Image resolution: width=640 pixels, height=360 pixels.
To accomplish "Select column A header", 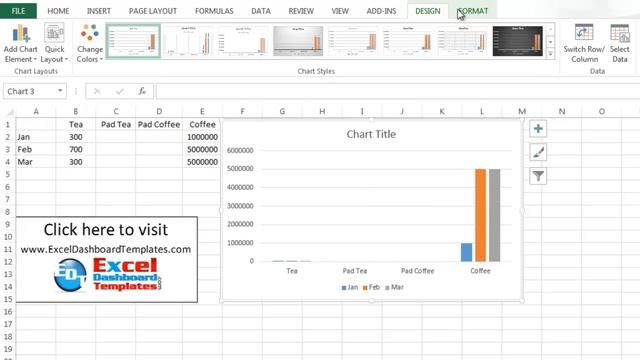I will [36, 111].
